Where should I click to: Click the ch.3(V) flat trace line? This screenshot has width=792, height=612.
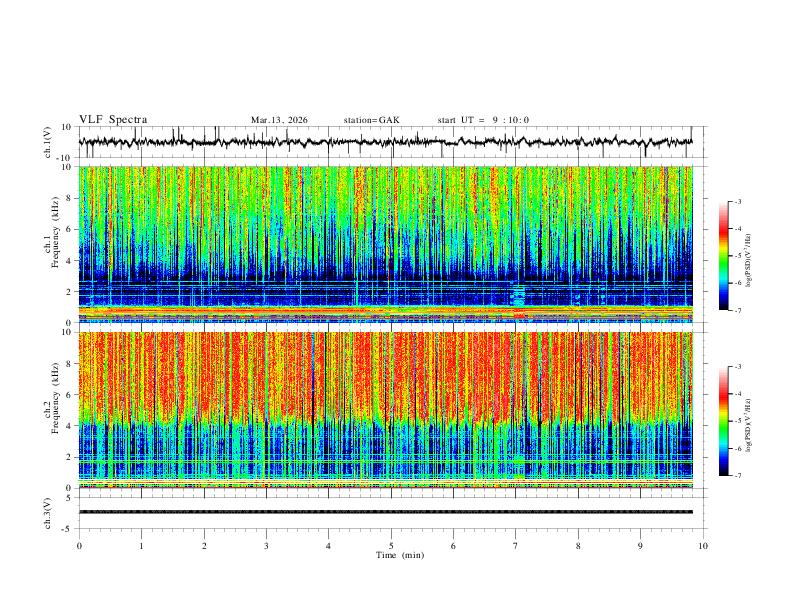pyautogui.click(x=386, y=512)
